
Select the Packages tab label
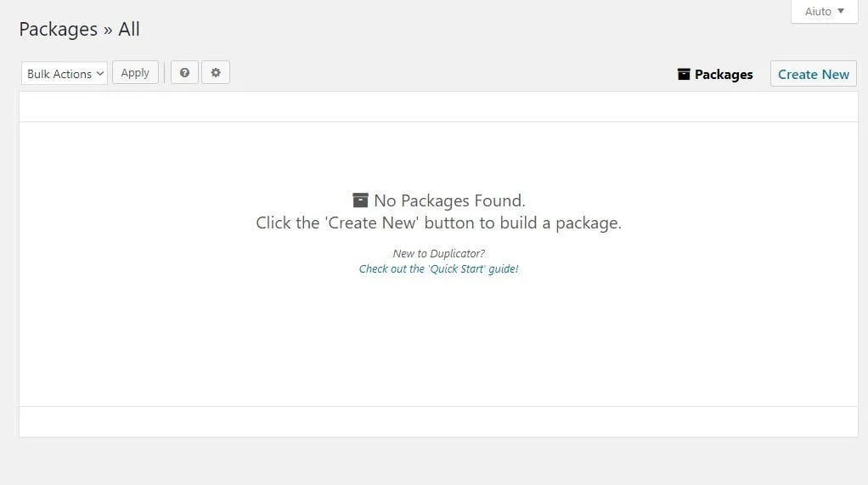724,75
